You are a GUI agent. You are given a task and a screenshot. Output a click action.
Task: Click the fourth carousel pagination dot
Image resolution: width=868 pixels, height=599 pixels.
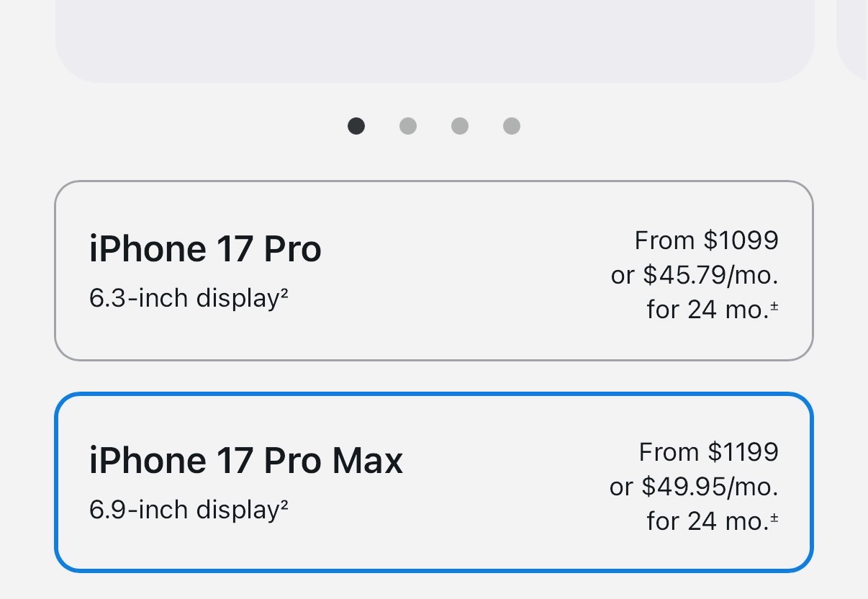pos(512,126)
